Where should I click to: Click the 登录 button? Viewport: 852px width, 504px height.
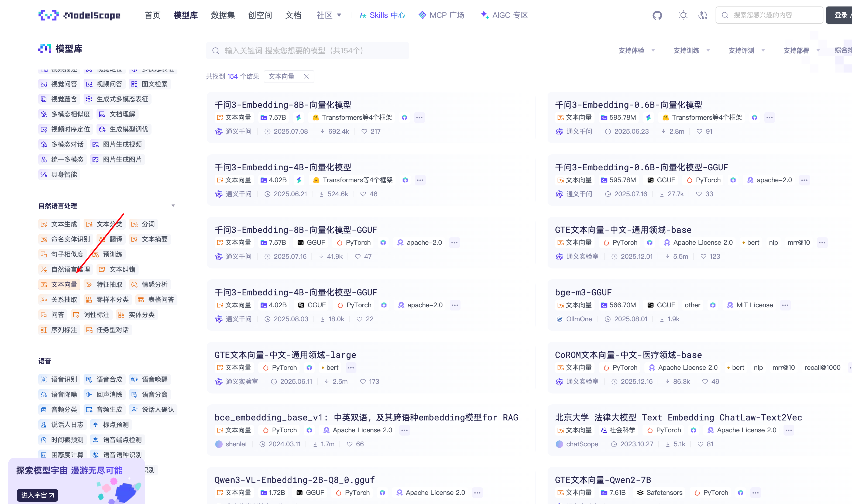(x=841, y=15)
